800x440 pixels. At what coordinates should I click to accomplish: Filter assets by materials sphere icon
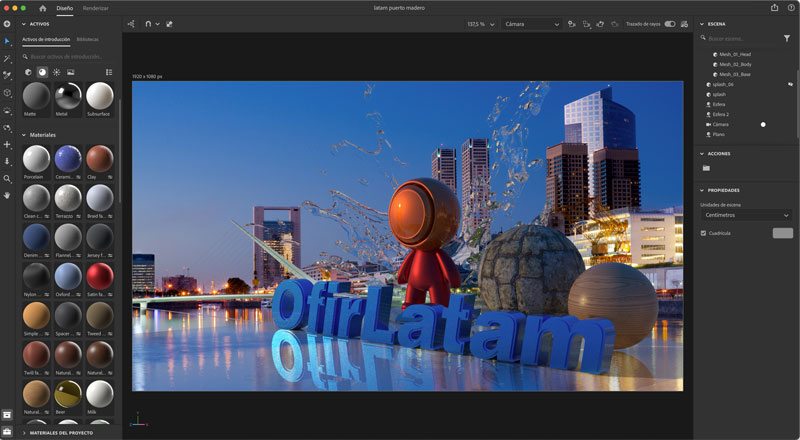tap(42, 72)
